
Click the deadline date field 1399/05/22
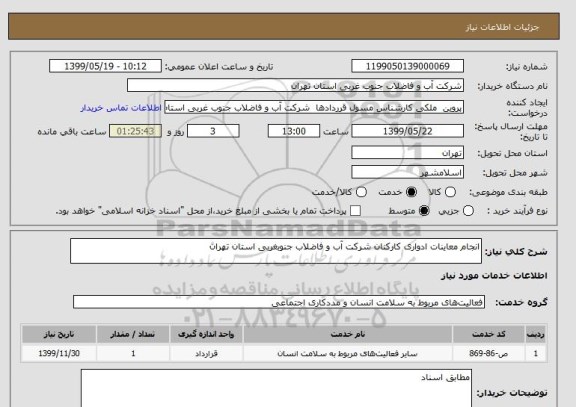407,131
